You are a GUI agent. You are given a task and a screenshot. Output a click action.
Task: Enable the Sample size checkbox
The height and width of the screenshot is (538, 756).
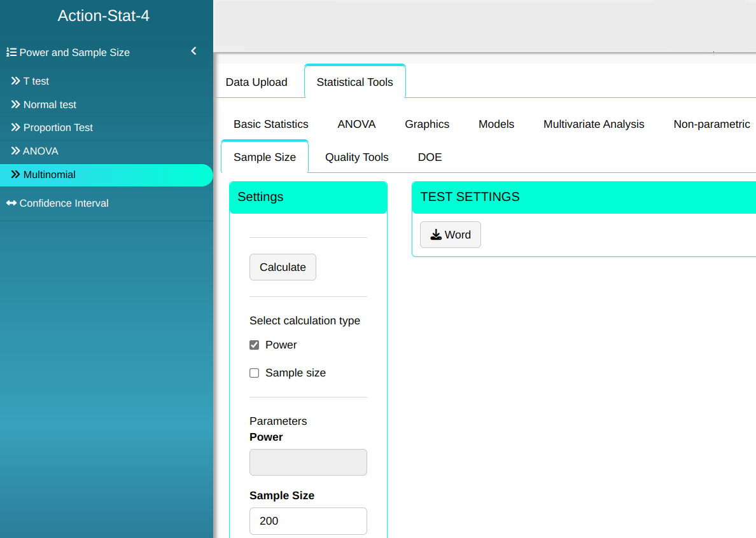[x=255, y=373]
